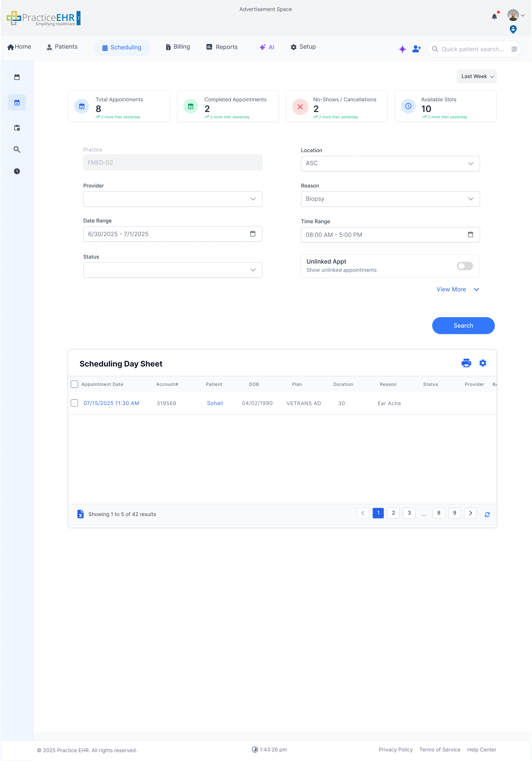Click the Search button
This screenshot has height=761, width=532.
point(463,325)
